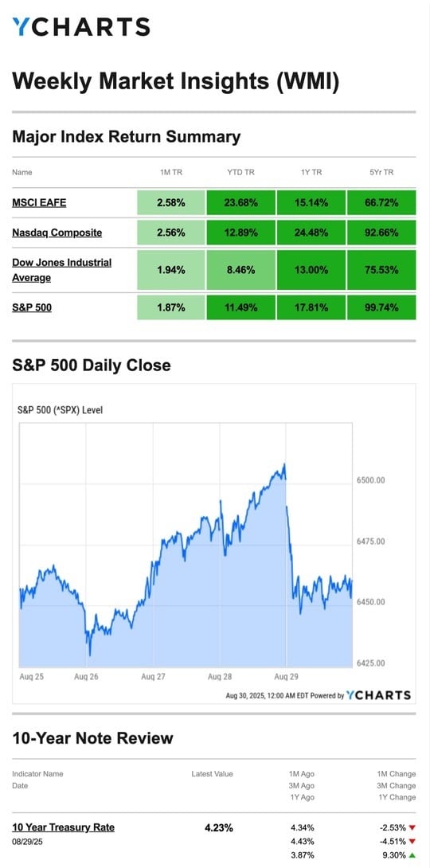Click the YCharts logo under the chart
430x868 pixels.
click(378, 695)
